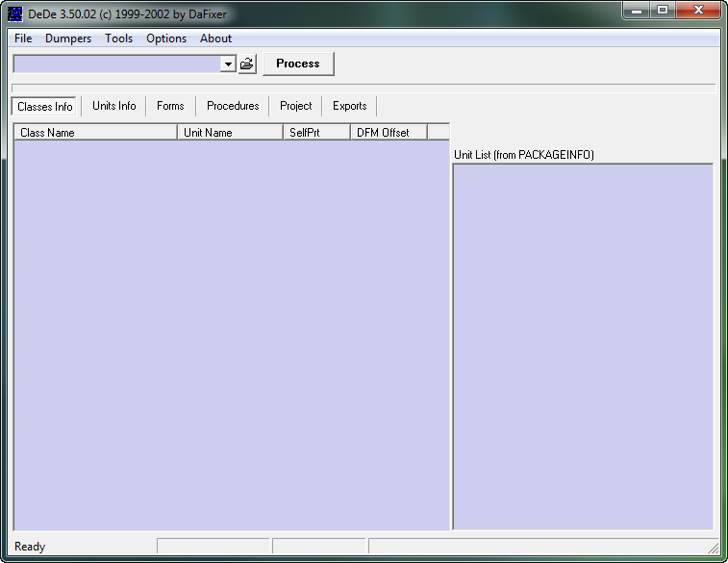Switch to the Exports tab
Viewport: 728px width, 563px height.
[x=350, y=106]
